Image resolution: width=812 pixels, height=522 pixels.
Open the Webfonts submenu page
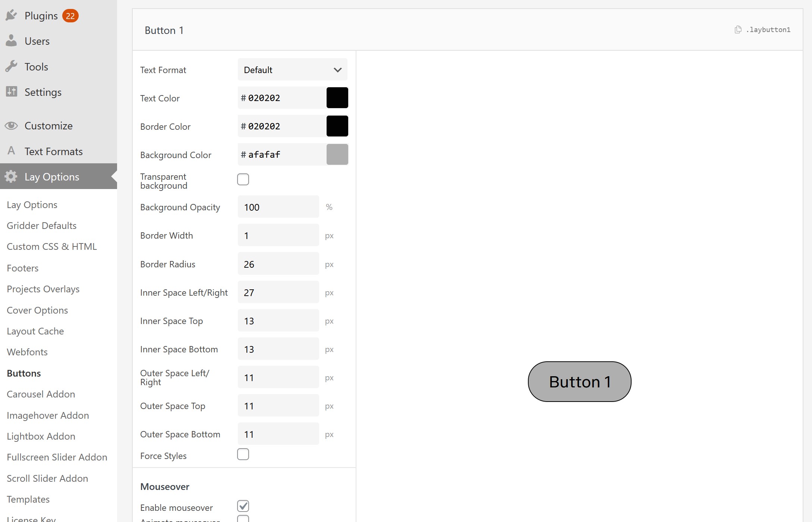[27, 352]
